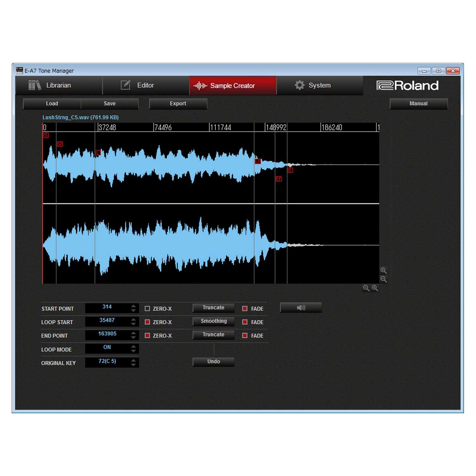This screenshot has height=476, width=476.
Task: Raise ORIGINAL KEY with up arrow
Action: point(134,360)
